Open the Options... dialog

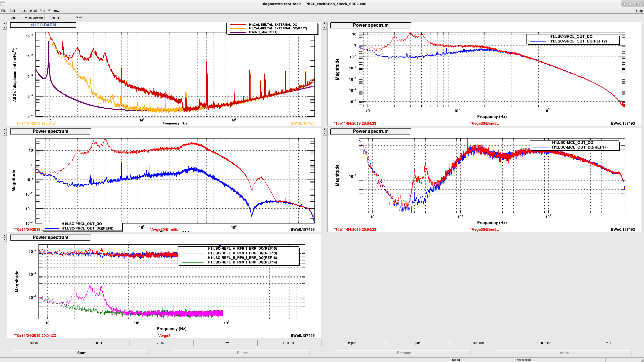(289, 343)
